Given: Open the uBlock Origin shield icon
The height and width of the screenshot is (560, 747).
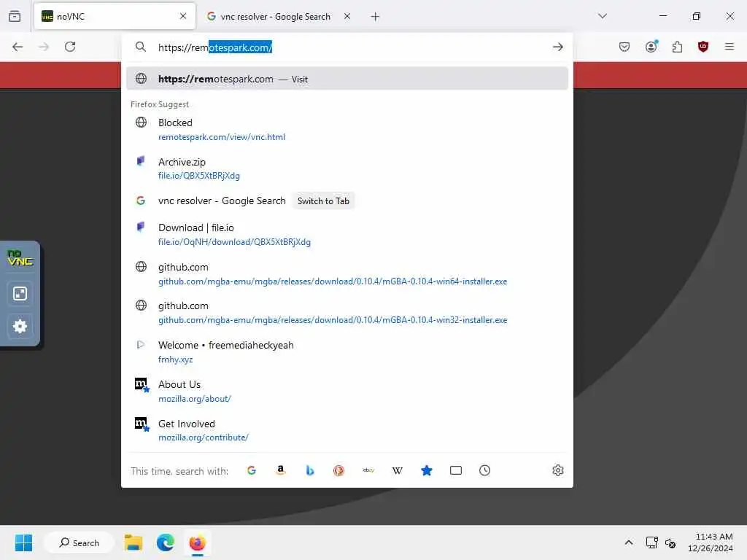Looking at the screenshot, I should point(703,47).
